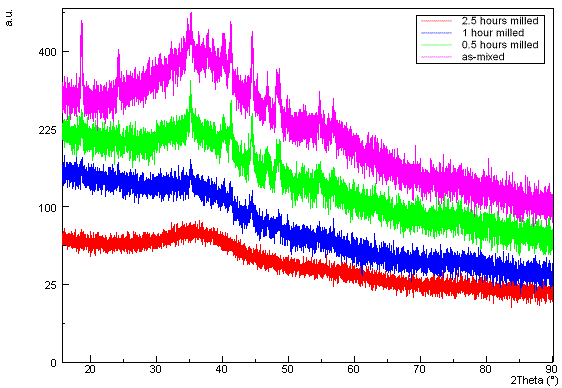The image size is (562, 388).
Task: Click the x-axis tick label 70
Action: tap(420, 369)
